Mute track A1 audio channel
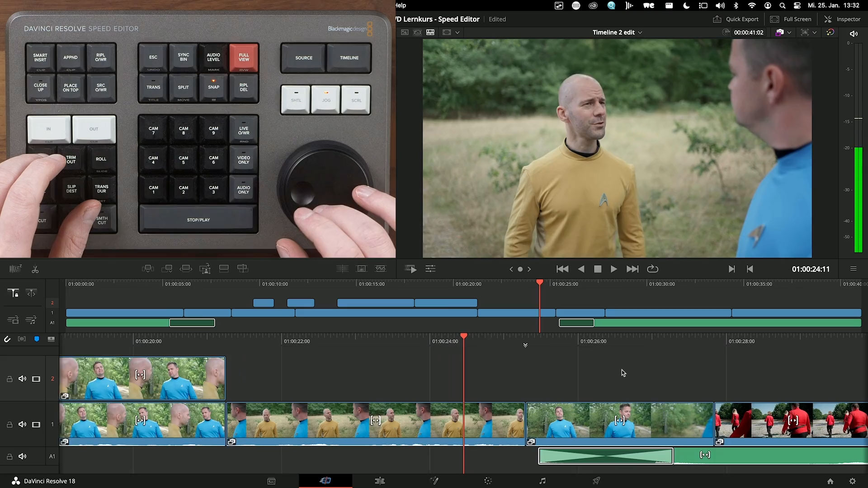This screenshot has height=488, width=868. (x=23, y=456)
